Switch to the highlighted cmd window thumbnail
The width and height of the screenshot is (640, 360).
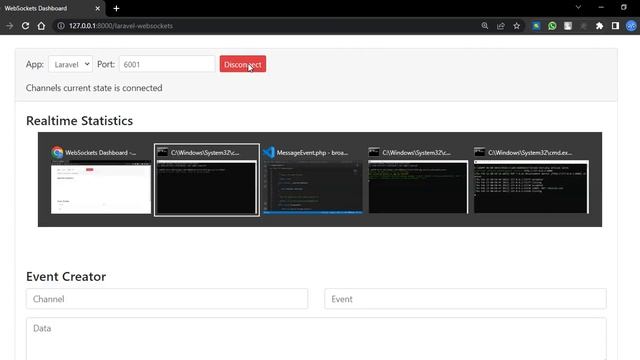[x=207, y=180]
